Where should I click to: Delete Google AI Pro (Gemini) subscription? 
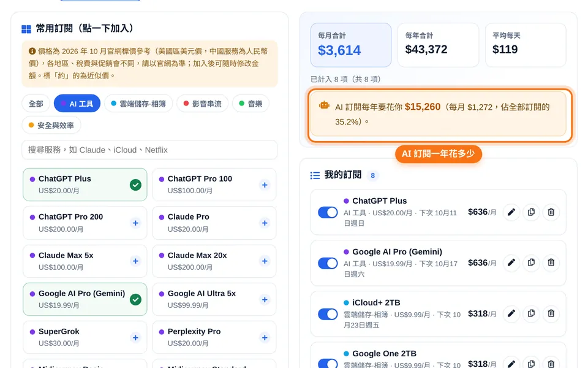pos(551,263)
